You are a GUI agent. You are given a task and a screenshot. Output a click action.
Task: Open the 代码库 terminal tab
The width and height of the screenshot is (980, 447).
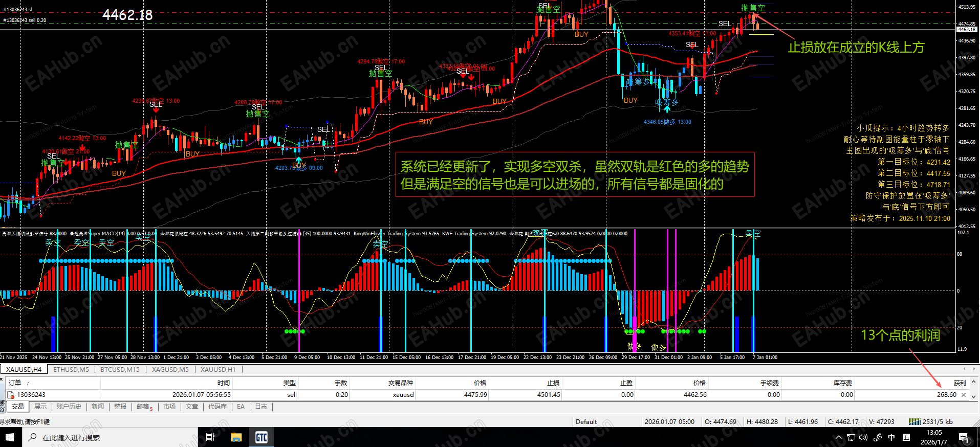(217, 407)
